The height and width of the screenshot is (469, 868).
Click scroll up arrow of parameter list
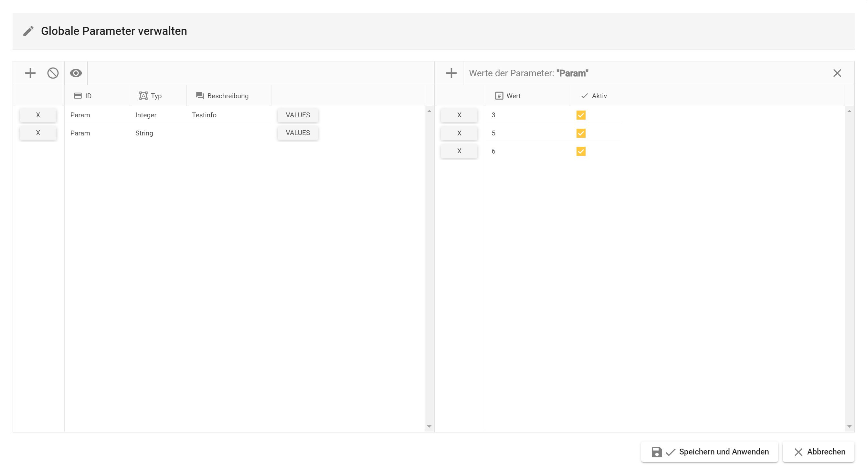pos(429,111)
